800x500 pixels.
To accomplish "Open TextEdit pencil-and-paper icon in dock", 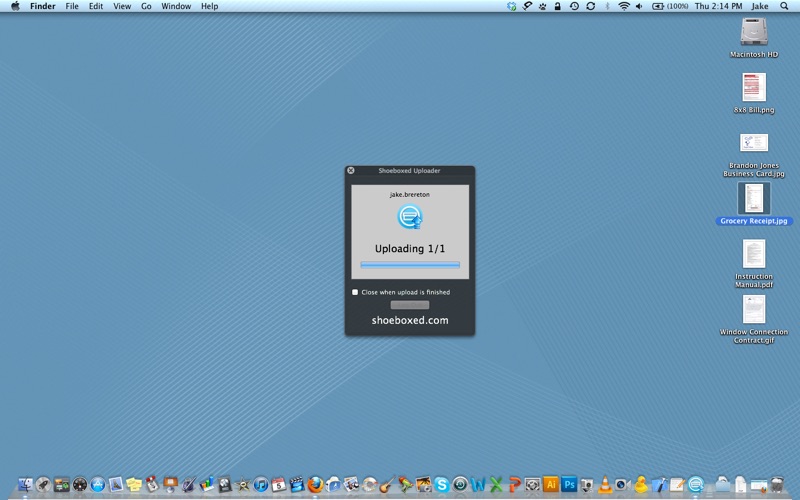I will click(678, 484).
